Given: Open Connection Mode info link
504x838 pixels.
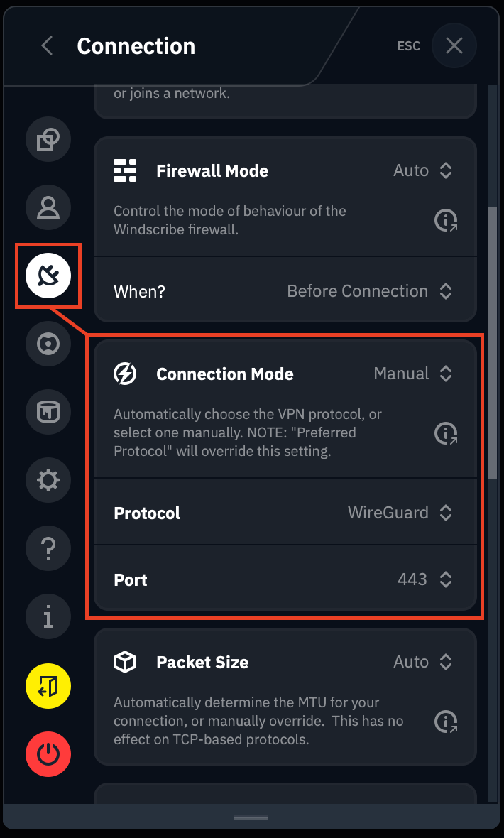Looking at the screenshot, I should (x=446, y=432).
